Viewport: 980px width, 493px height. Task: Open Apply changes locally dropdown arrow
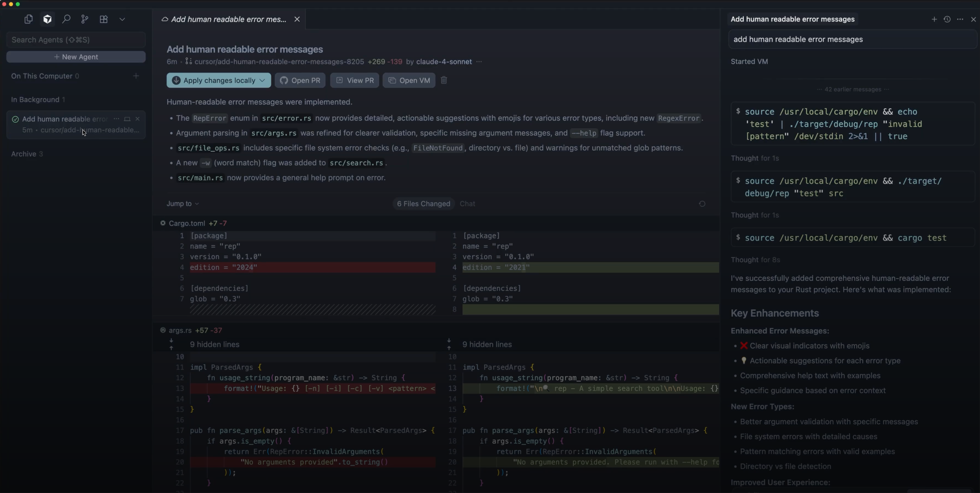tap(263, 80)
